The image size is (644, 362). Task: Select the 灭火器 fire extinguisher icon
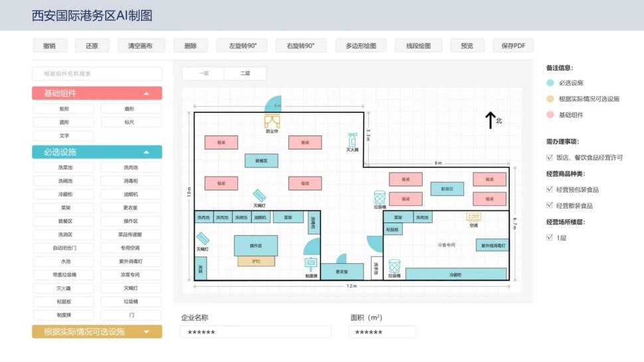(x=352, y=139)
